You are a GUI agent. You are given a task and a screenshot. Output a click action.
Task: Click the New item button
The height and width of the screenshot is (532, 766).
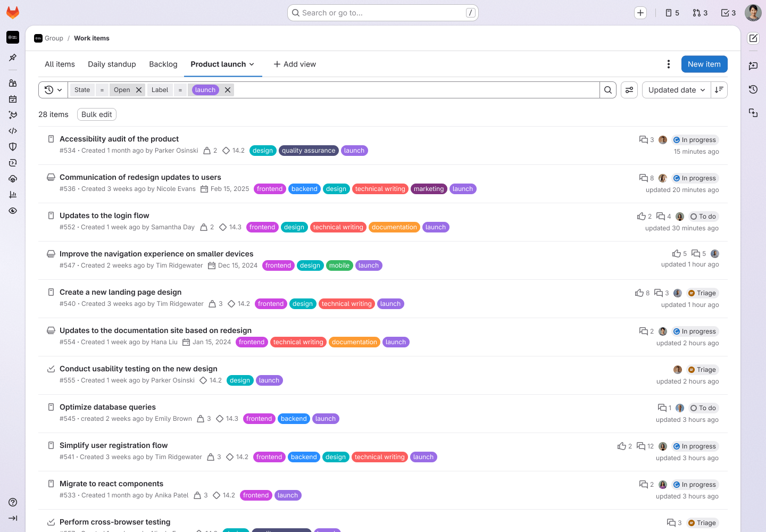704,64
